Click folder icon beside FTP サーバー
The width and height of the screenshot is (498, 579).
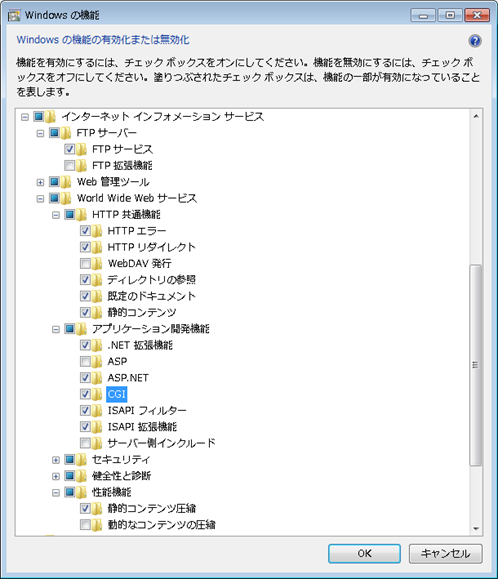(66, 133)
